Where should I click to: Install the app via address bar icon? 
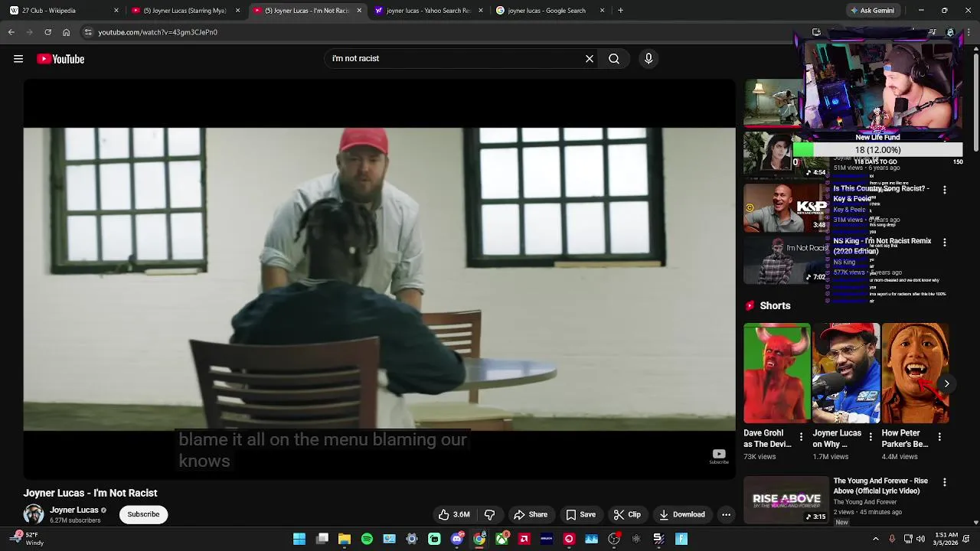(x=816, y=32)
